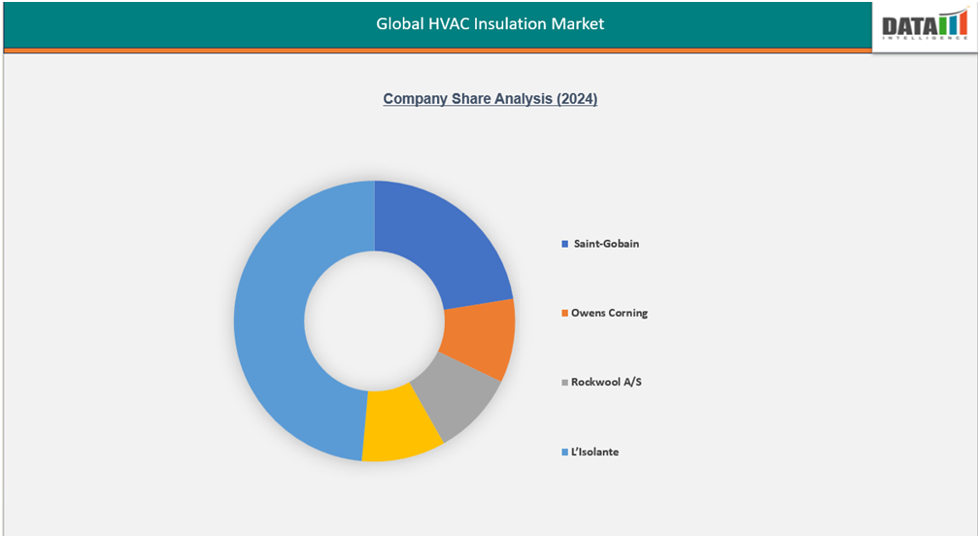Click the dark blue Saint-Gobain legend swatch
Viewport: 980px width, 538px height.
tap(565, 244)
